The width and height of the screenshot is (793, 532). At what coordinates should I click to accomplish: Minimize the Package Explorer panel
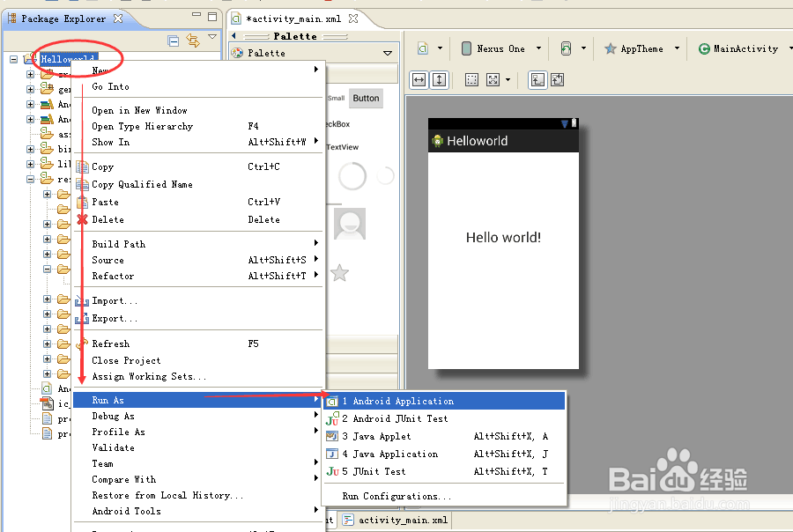[x=196, y=15]
